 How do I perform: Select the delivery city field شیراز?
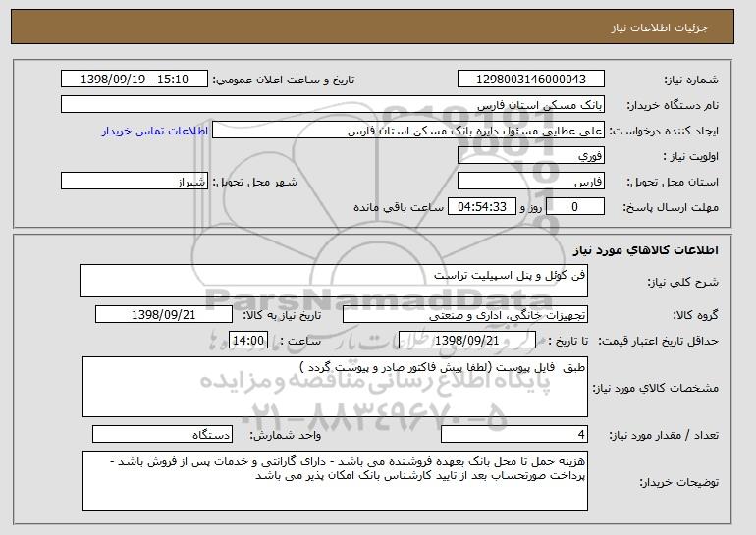coord(135,182)
